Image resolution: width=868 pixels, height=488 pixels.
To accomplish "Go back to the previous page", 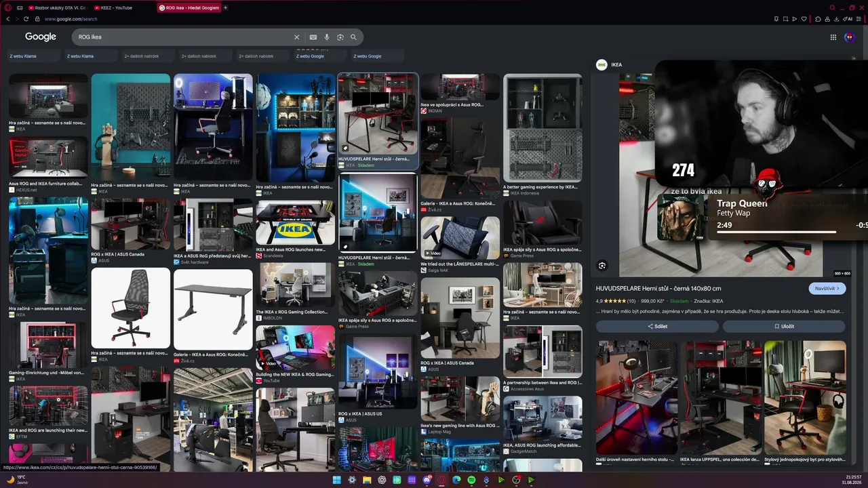I will coord(8,19).
